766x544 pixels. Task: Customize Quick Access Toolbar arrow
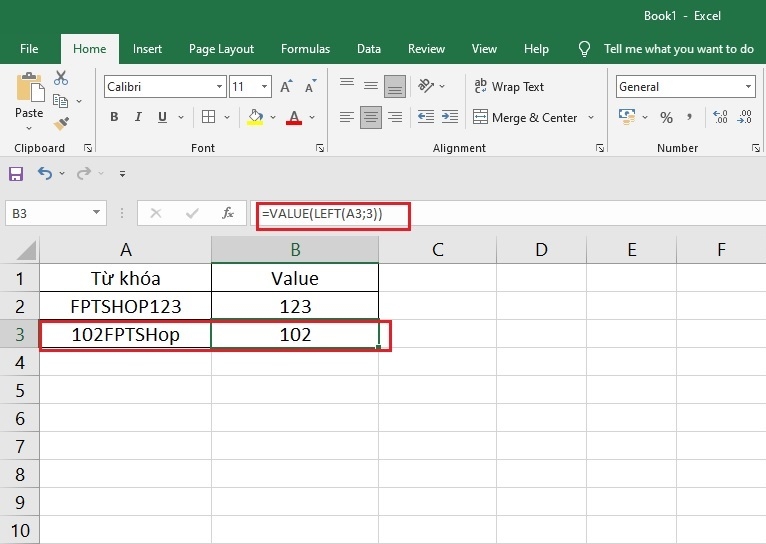pos(122,173)
